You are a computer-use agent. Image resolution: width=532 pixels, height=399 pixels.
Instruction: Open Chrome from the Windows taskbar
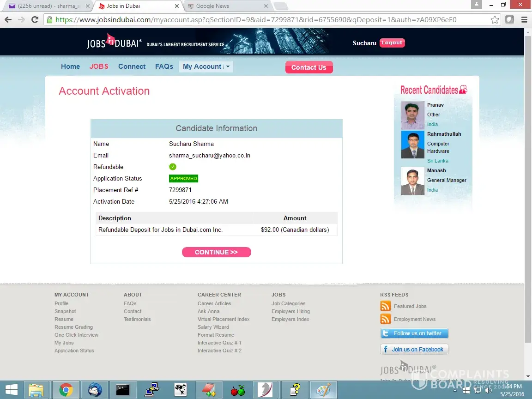pos(66,390)
